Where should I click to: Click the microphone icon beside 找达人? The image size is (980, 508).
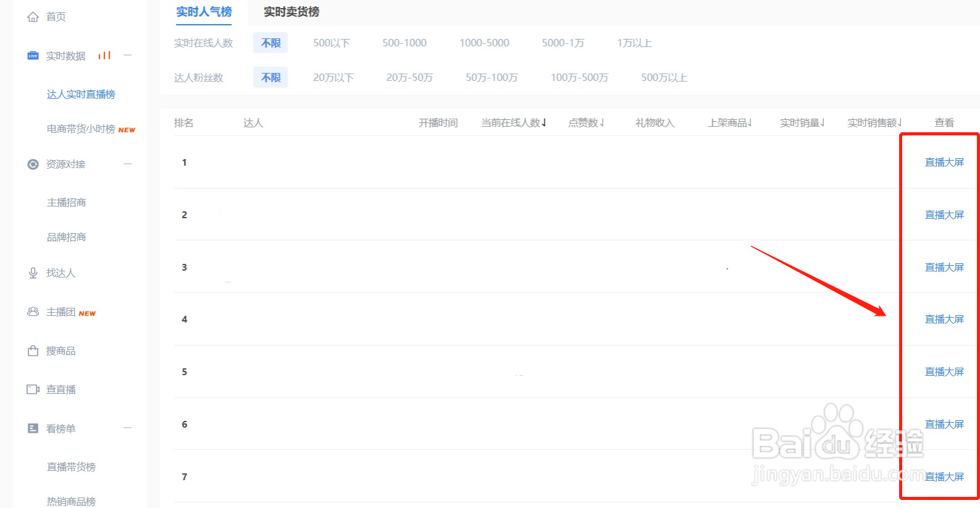[x=33, y=273]
